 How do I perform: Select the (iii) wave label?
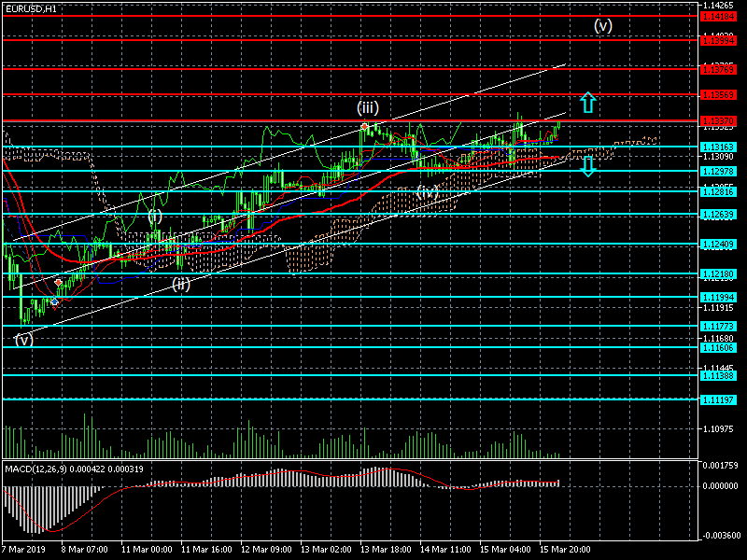point(367,107)
